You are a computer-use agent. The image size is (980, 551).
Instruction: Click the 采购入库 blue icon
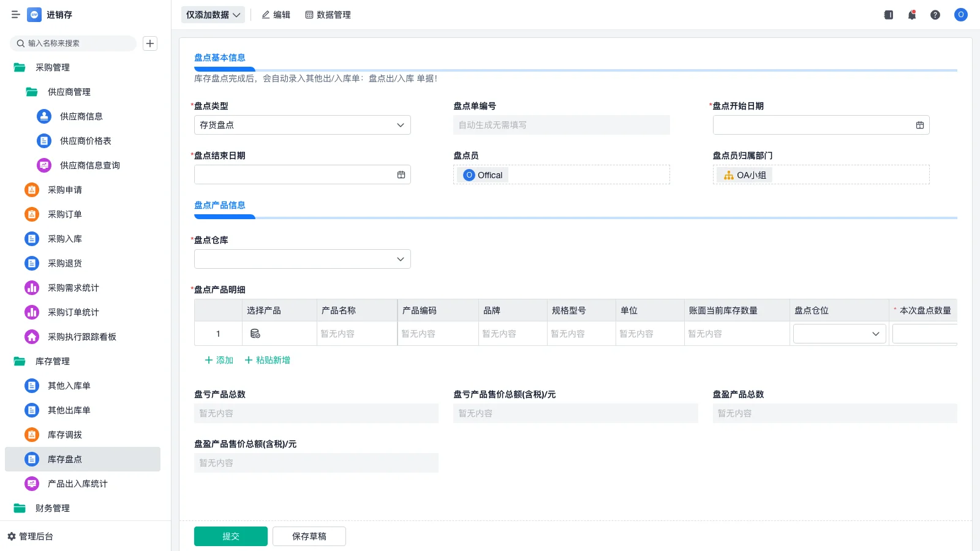click(x=32, y=239)
